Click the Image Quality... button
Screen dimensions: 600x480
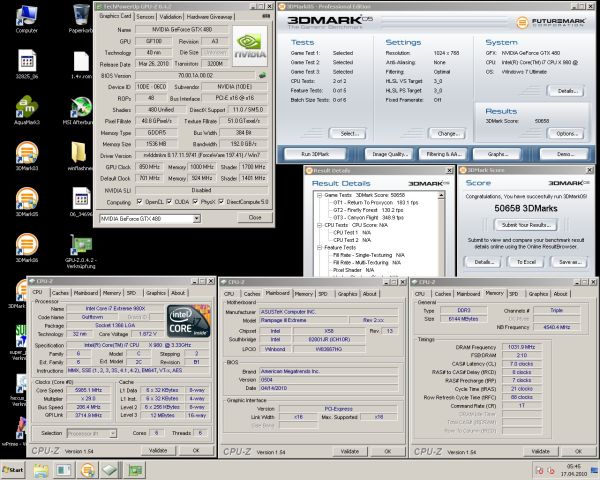pos(390,154)
